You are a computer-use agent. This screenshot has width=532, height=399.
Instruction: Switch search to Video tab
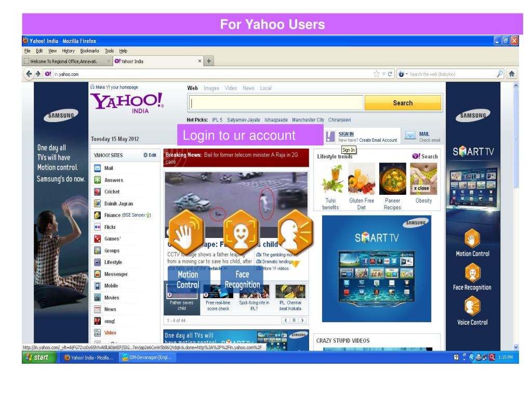coord(231,88)
